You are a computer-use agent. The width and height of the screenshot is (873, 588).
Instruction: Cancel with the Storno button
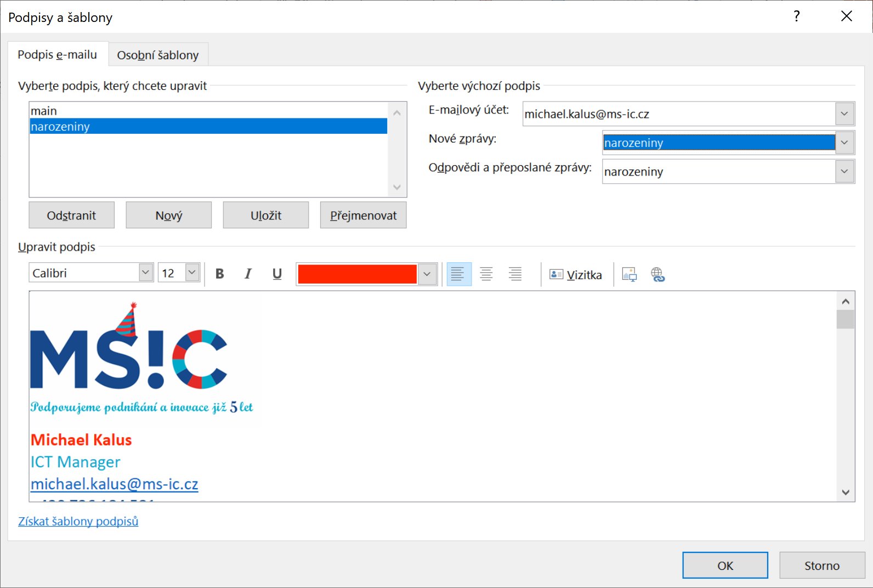822,566
